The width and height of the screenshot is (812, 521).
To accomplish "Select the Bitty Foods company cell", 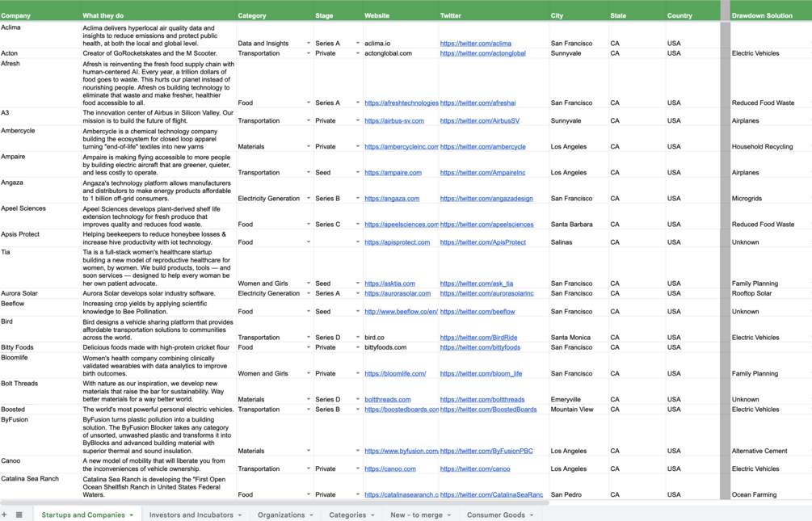I will (x=40, y=347).
